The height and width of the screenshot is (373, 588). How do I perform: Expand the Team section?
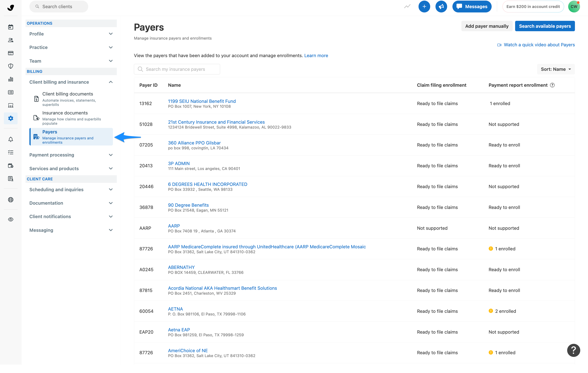coord(71,61)
